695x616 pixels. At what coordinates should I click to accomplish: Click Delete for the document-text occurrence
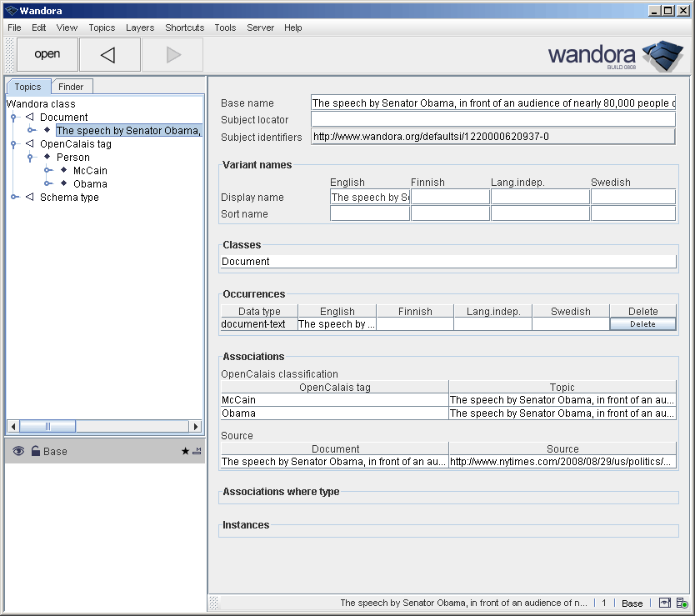click(x=642, y=324)
